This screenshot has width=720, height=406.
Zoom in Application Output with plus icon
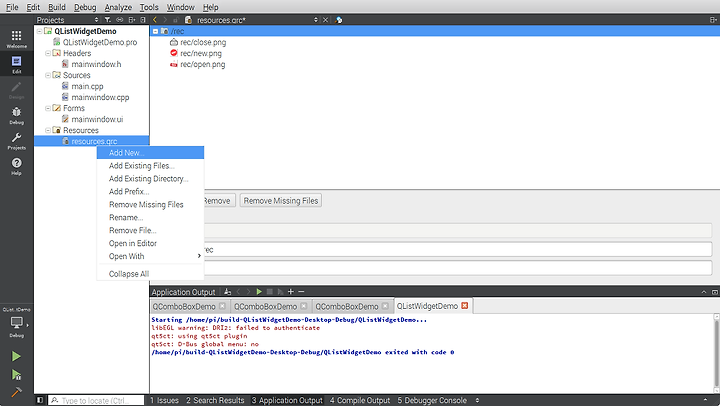tap(291, 292)
